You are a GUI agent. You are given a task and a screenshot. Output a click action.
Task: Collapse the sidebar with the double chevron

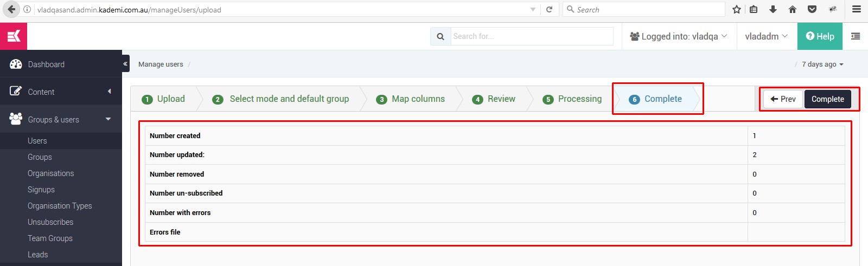[125, 63]
